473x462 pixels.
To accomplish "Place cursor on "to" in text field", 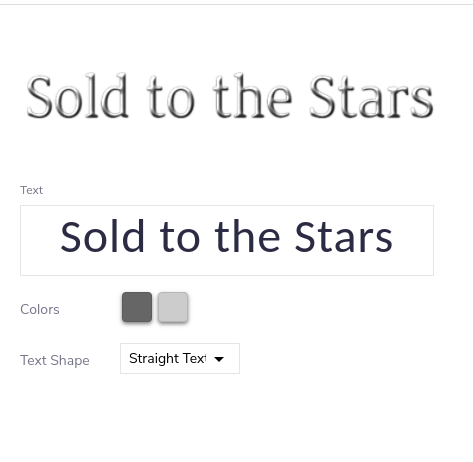I will 180,238.
